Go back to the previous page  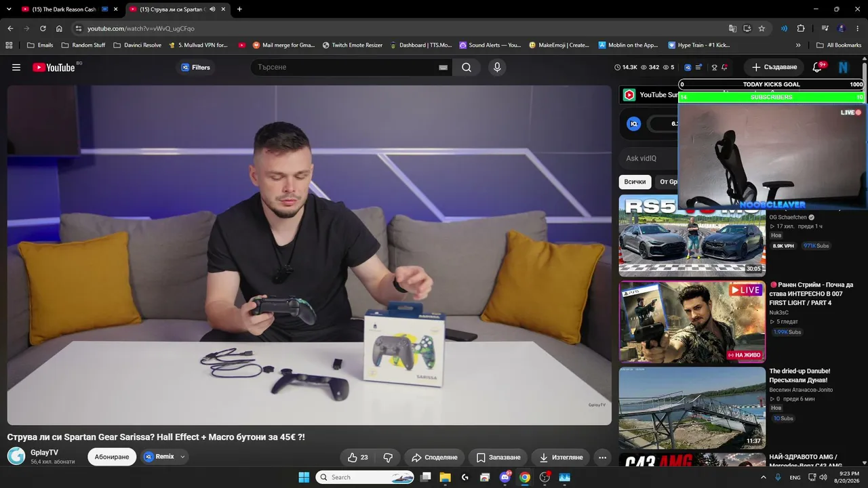click(10, 28)
